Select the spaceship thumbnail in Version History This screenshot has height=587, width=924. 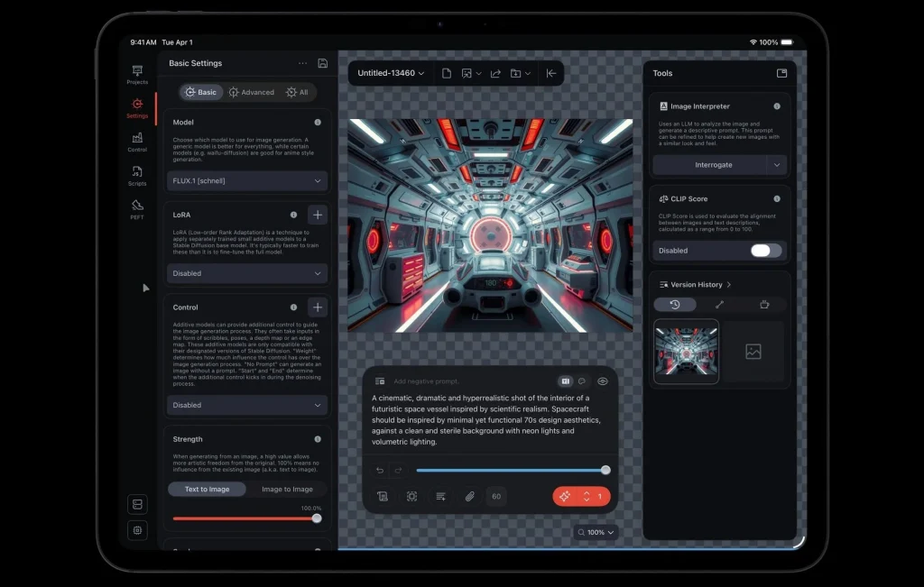pyautogui.click(x=686, y=352)
